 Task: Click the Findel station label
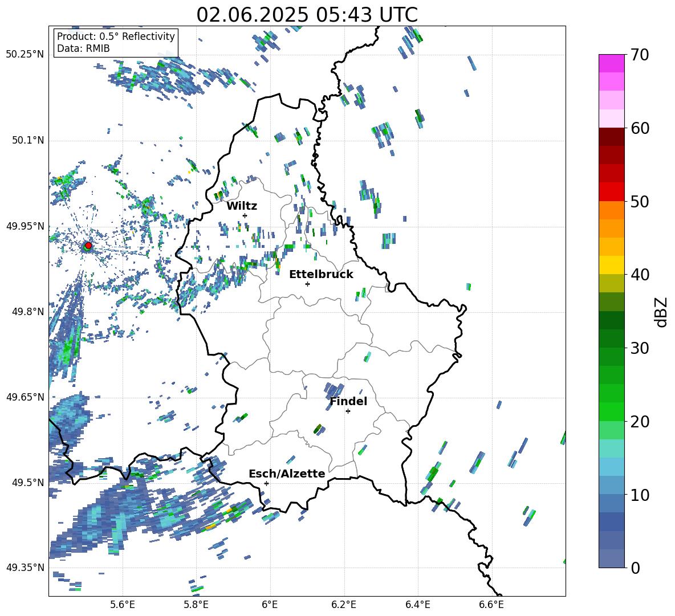click(x=348, y=401)
